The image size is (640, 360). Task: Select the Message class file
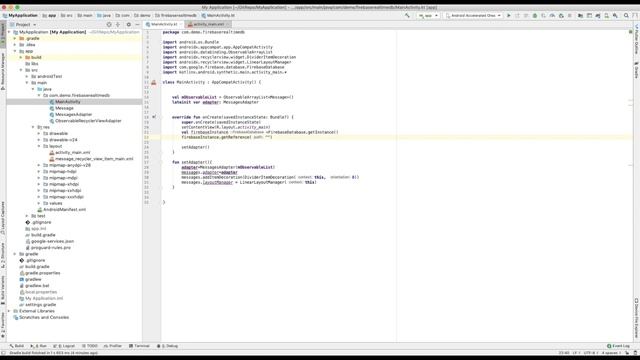(x=61, y=108)
